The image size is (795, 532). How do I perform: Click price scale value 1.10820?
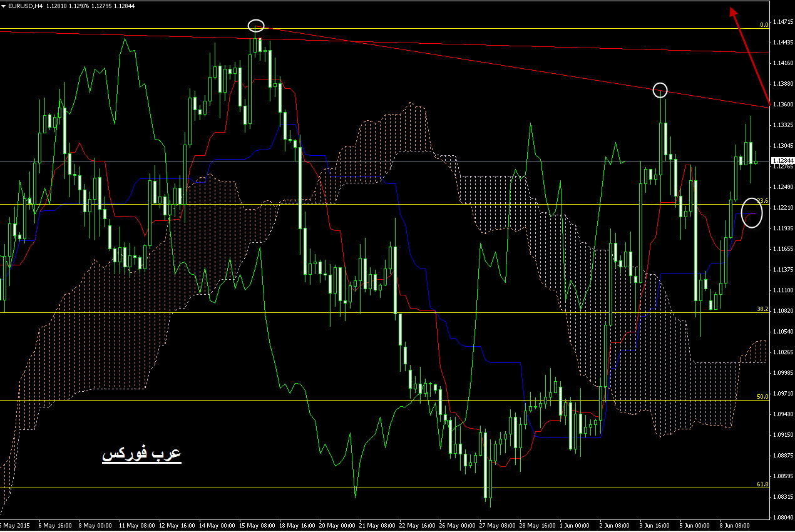tap(782, 311)
